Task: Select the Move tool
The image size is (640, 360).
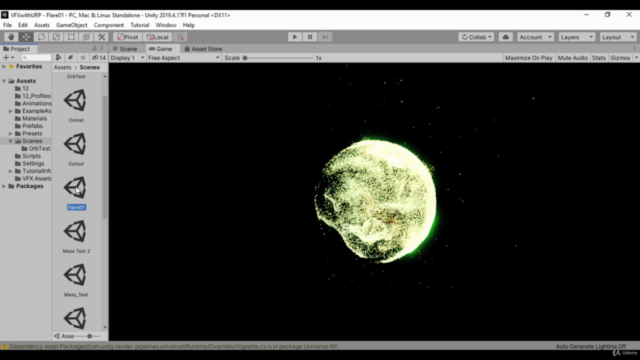Action: [x=26, y=37]
